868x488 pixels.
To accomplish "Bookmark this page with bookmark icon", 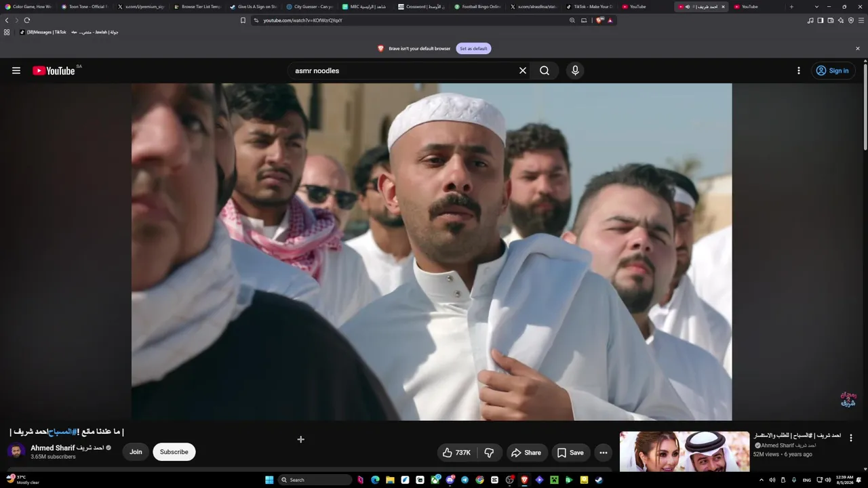I will click(x=243, y=20).
